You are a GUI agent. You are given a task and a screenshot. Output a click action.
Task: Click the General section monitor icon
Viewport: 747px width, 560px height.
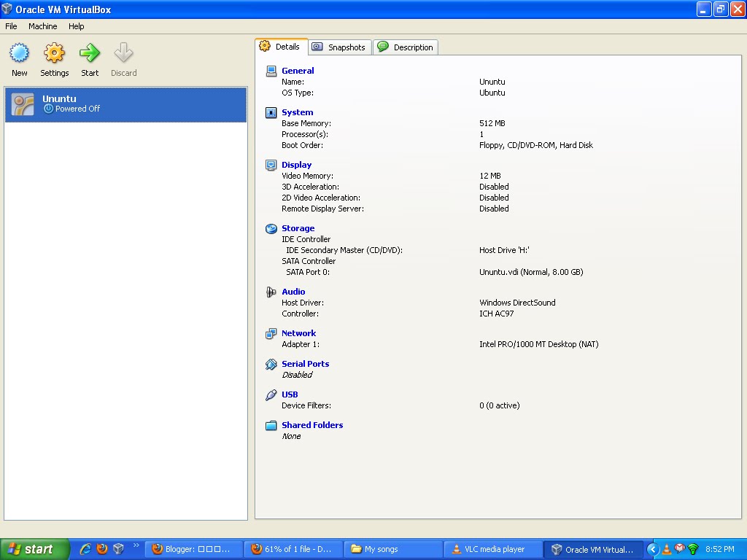point(271,71)
